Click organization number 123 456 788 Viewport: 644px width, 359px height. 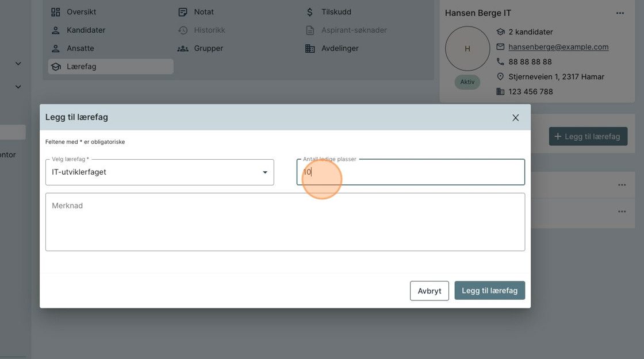coord(531,91)
